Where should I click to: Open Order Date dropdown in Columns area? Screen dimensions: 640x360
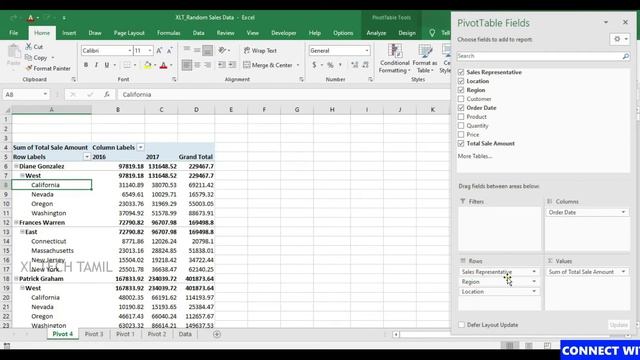click(623, 212)
